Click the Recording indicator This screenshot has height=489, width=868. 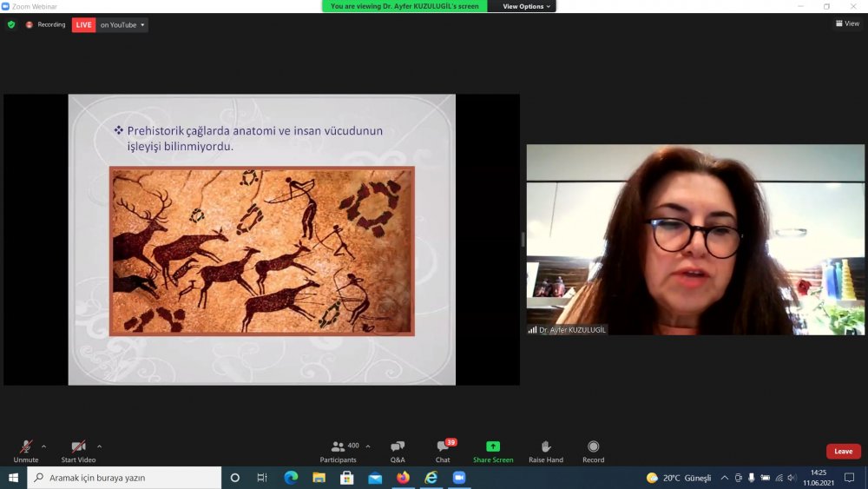tap(46, 24)
